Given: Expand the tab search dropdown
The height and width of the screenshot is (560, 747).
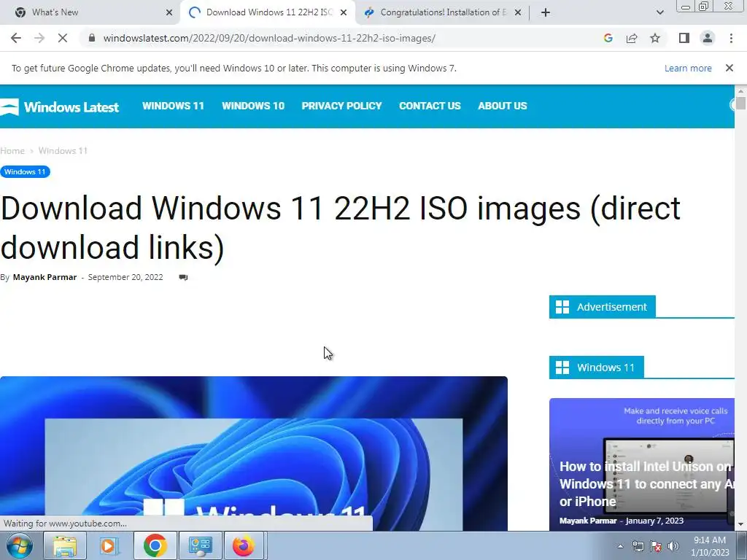Looking at the screenshot, I should pyautogui.click(x=659, y=12).
